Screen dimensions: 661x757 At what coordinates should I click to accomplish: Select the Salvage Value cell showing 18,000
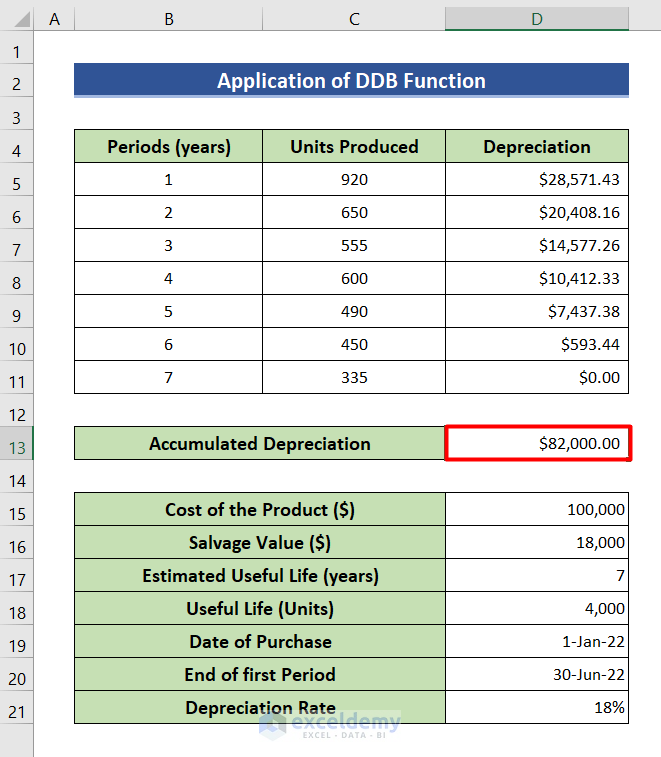pos(537,543)
